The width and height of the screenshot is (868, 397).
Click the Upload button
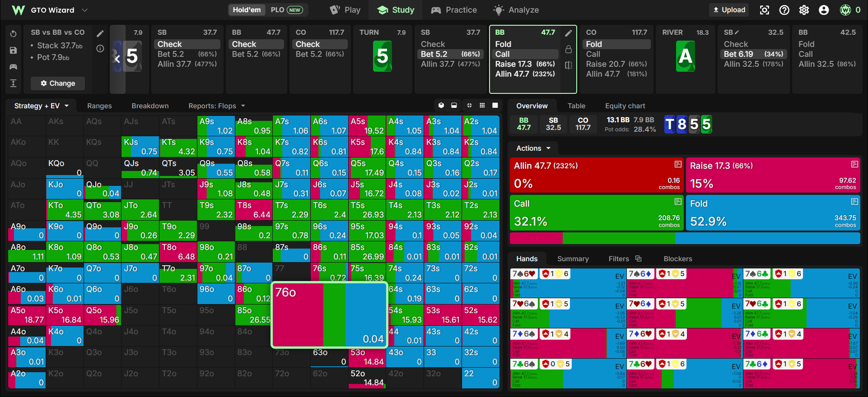click(729, 10)
